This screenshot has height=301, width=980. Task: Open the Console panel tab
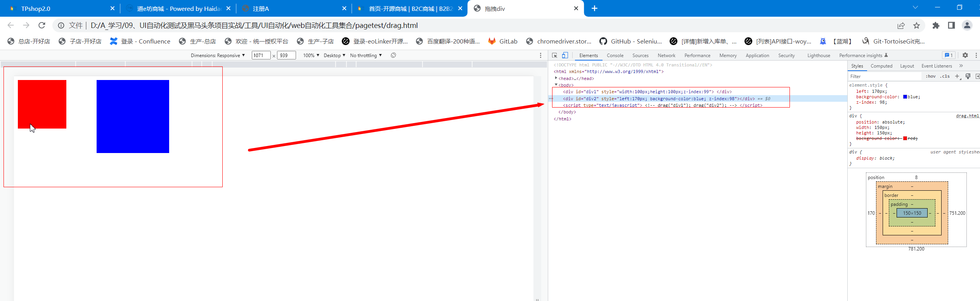pyautogui.click(x=615, y=56)
